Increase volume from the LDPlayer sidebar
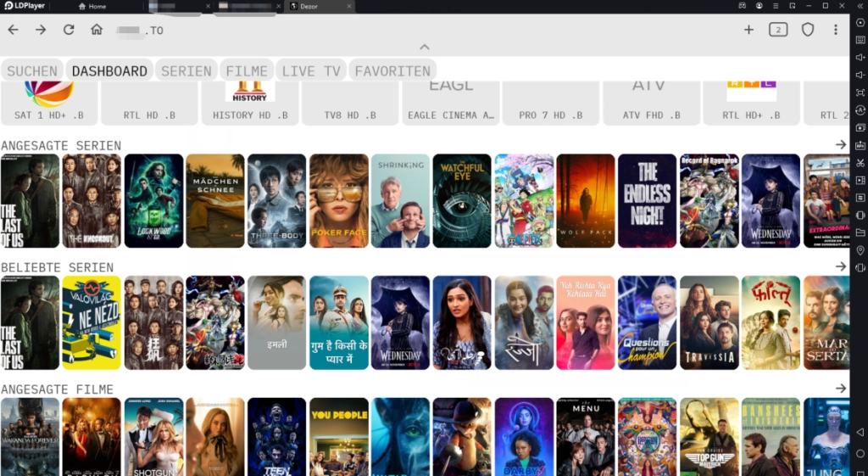Viewport: 868px width, 476px height. click(860, 57)
